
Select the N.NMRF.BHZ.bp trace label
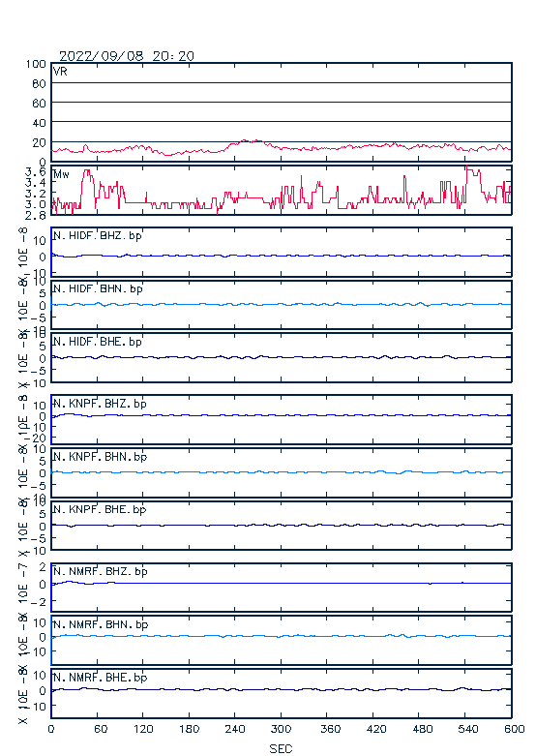101,572
